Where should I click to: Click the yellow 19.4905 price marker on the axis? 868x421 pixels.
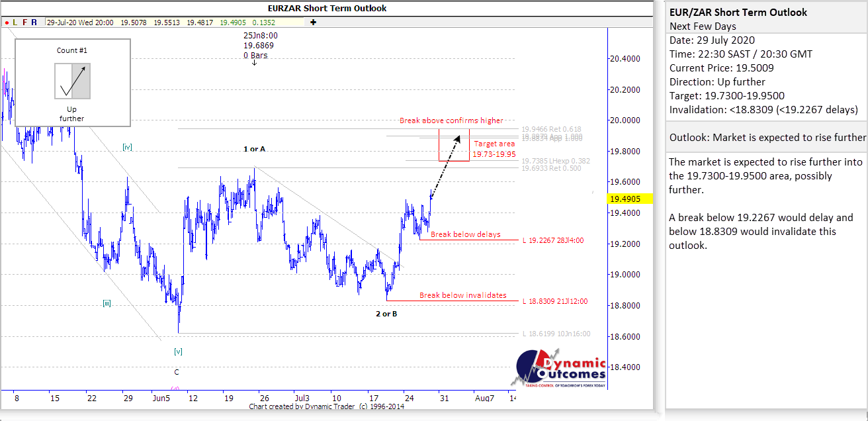click(x=629, y=198)
